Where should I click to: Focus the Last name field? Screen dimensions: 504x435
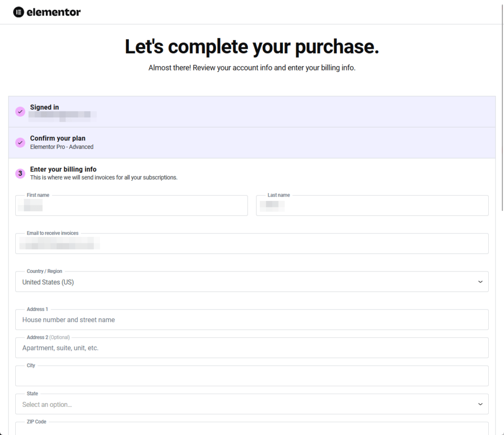372,205
